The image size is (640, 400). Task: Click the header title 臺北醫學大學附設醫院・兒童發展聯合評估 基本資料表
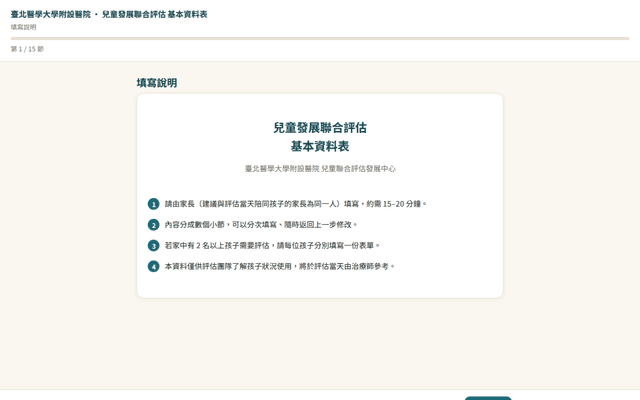(109, 14)
